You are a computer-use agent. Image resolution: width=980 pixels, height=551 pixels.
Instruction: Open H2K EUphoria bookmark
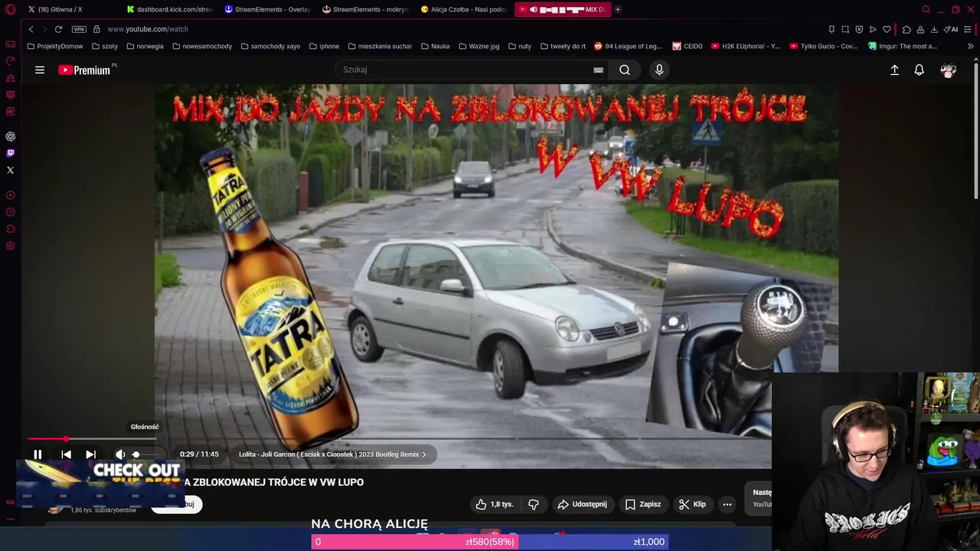746,46
